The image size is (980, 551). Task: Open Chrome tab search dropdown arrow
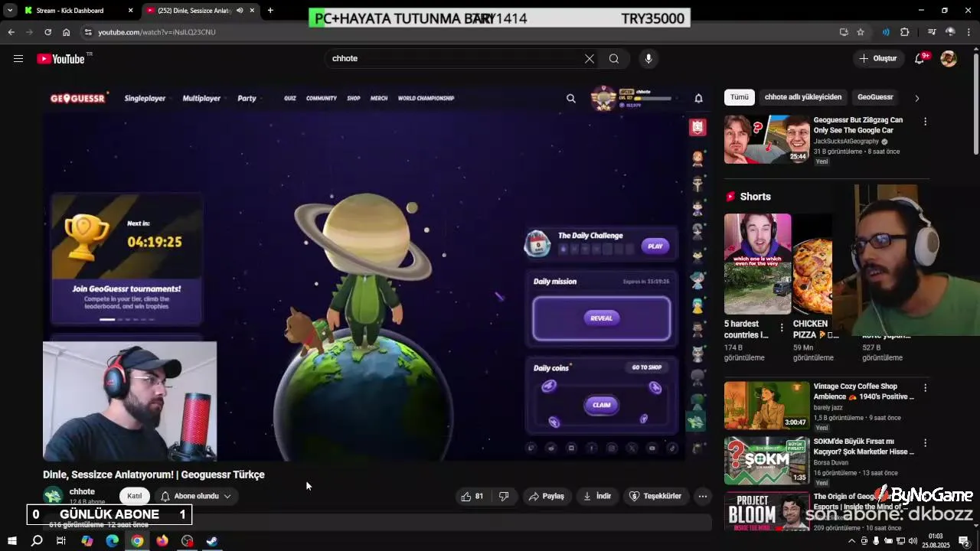click(10, 11)
